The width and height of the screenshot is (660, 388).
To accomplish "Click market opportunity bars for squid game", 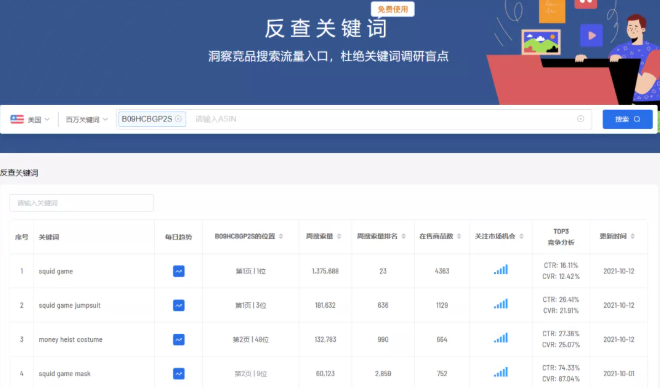I will pyautogui.click(x=501, y=270).
